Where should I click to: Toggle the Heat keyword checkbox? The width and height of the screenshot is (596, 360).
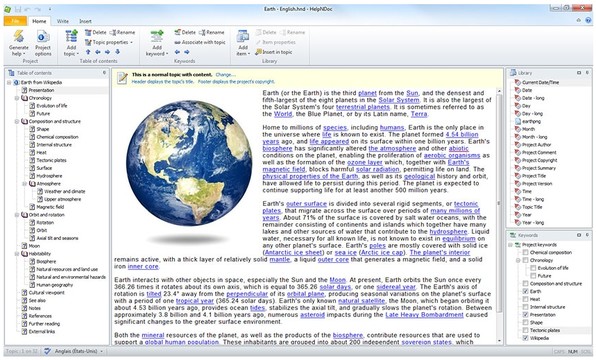pyautogui.click(x=525, y=299)
